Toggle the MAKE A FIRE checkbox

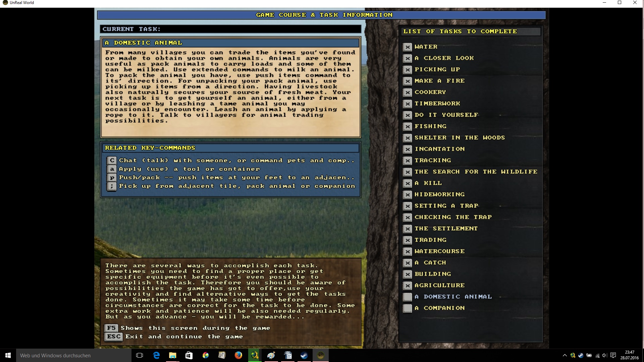pyautogui.click(x=408, y=81)
